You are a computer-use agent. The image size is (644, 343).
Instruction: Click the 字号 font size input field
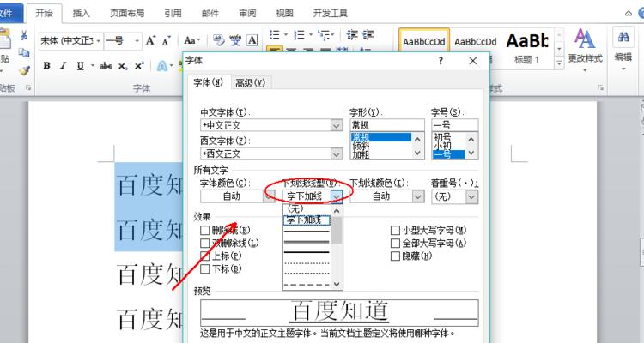454,125
